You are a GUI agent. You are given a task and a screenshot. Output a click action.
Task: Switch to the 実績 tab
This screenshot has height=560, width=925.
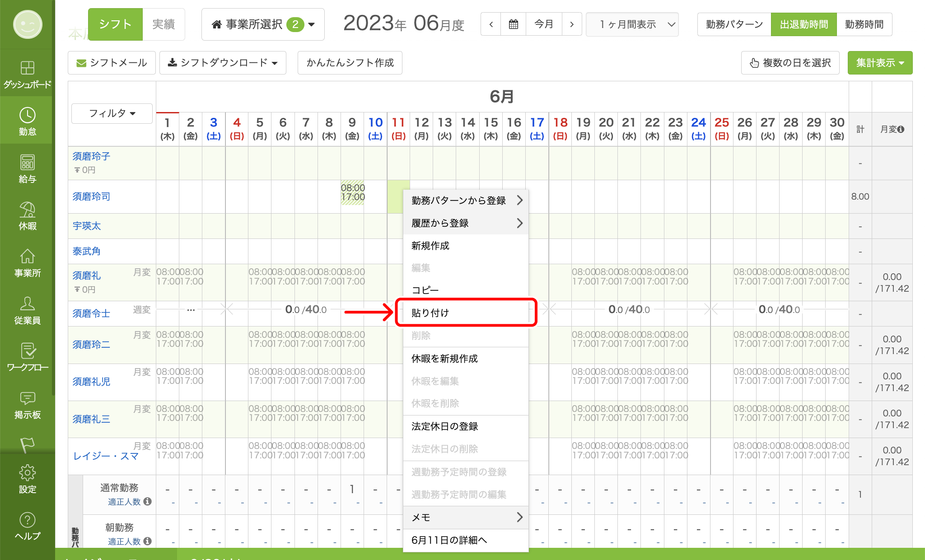click(163, 24)
